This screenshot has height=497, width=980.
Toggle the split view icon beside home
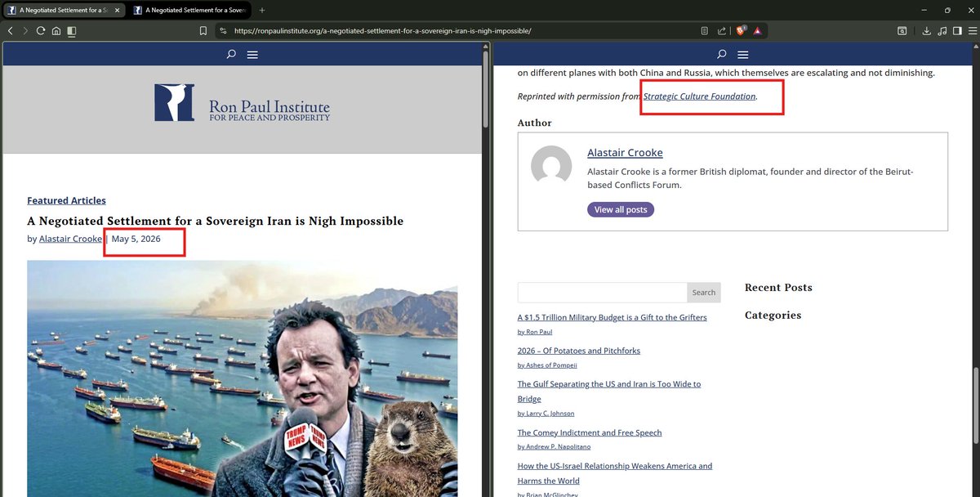[x=72, y=31]
